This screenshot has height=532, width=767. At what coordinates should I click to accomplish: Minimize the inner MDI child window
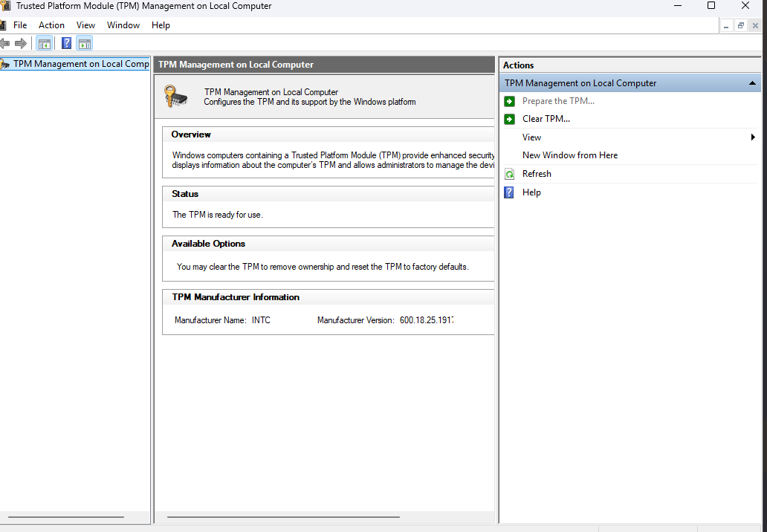point(726,26)
